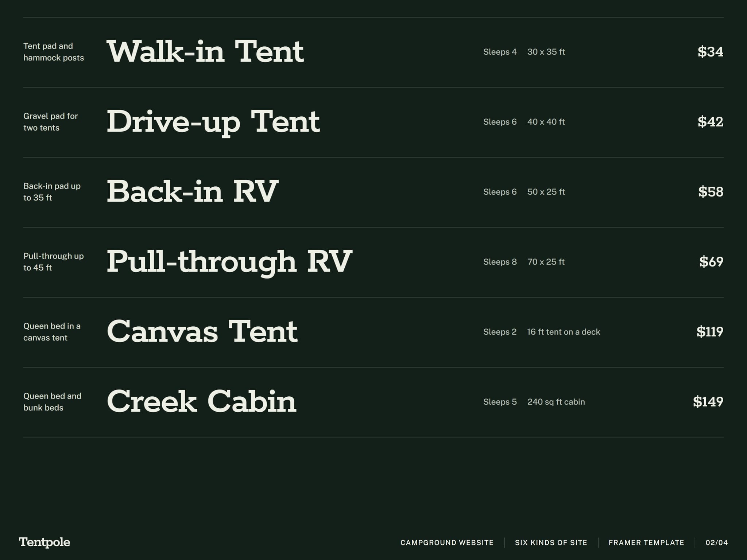Click the Framer Template footer label
Image resolution: width=747 pixels, height=560 pixels.
(x=646, y=542)
